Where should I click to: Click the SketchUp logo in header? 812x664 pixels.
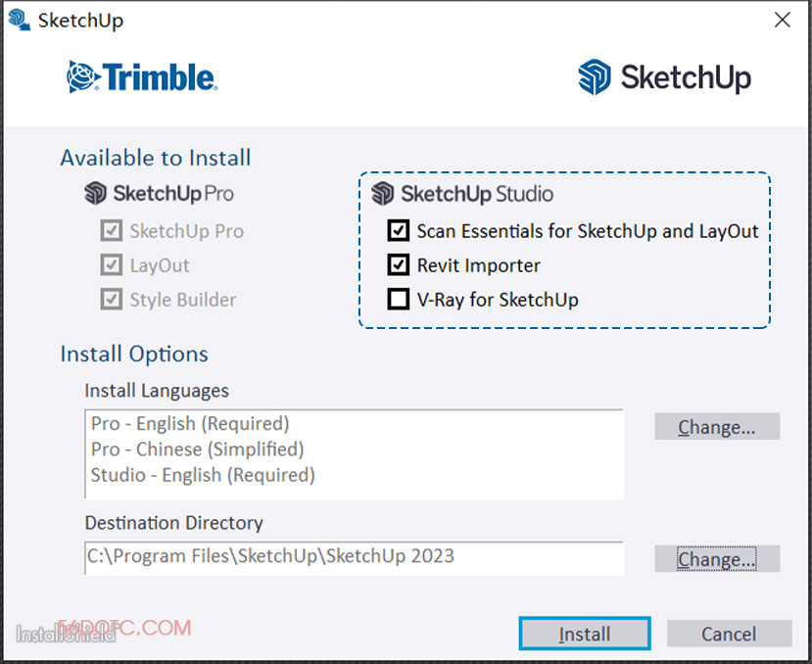click(665, 77)
